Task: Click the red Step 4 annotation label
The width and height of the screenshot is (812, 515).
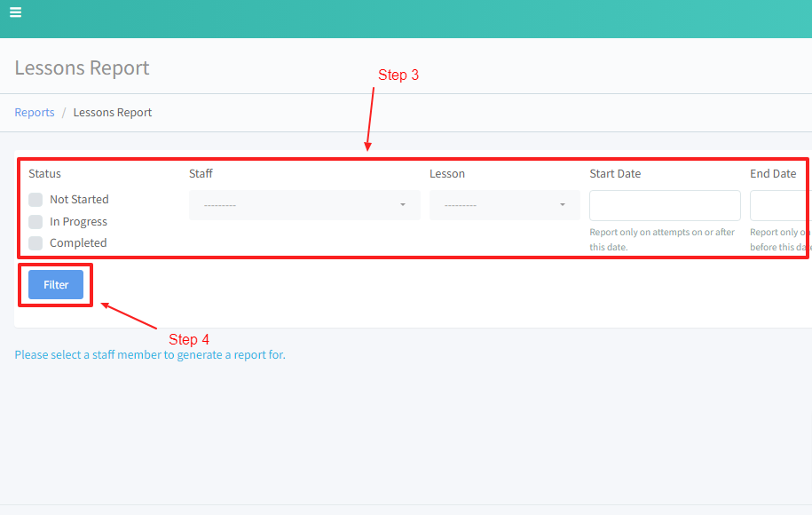Action: tap(189, 340)
